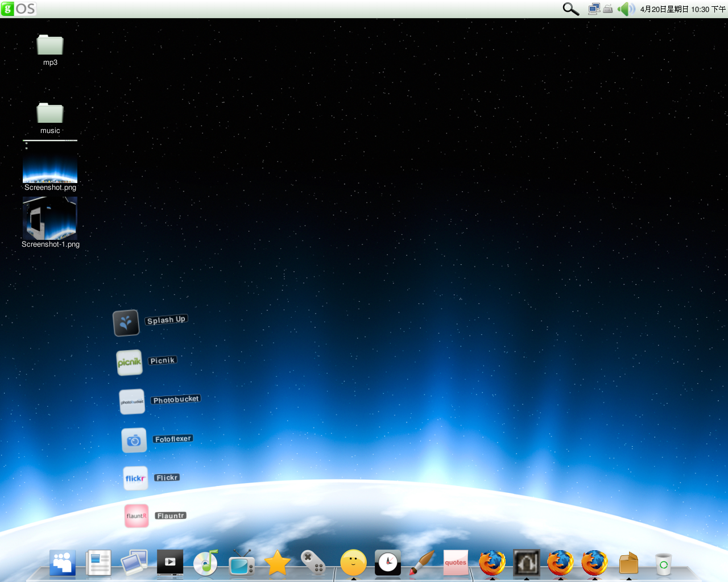Open the Flickr icon in the stack
The image size is (728, 582).
click(x=136, y=479)
